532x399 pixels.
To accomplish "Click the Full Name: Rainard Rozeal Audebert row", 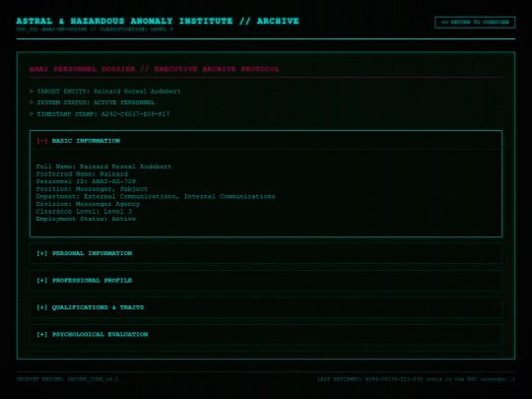I will [x=103, y=166].
